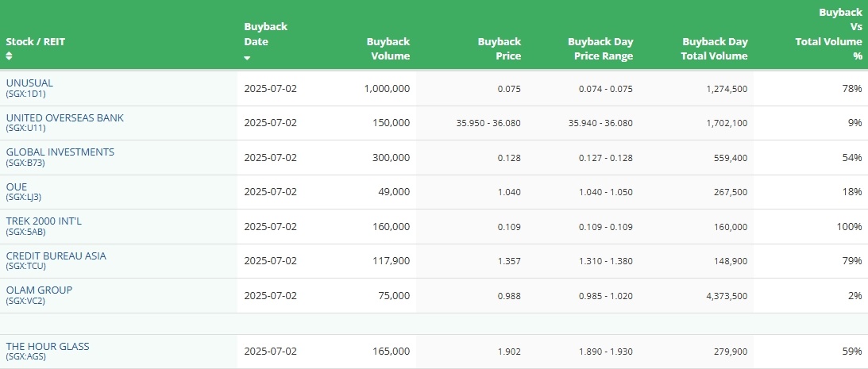This screenshot has width=868, height=369.
Task: Click the 78% value for UNUSUAL
Action: (853, 89)
